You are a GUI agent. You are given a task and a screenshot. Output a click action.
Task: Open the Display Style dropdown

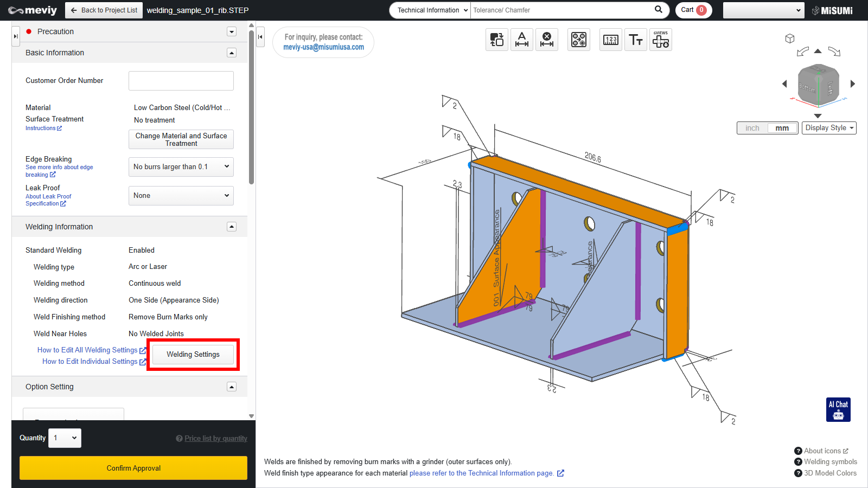(829, 128)
